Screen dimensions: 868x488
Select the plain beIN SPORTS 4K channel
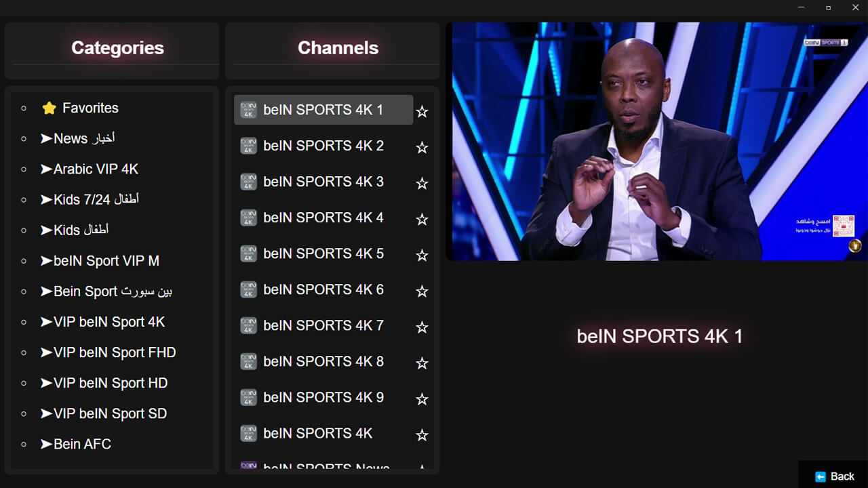(323, 433)
